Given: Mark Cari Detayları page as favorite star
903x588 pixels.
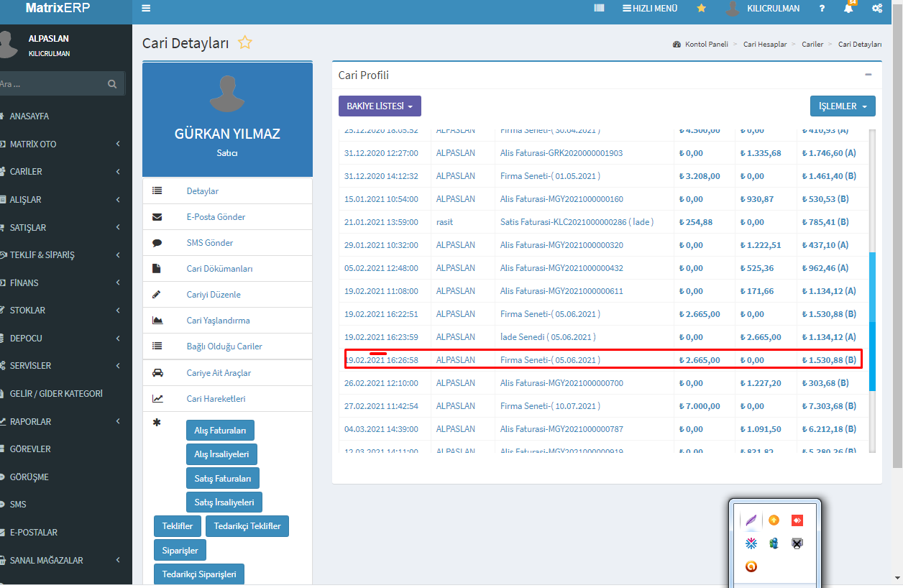Looking at the screenshot, I should click(x=245, y=43).
